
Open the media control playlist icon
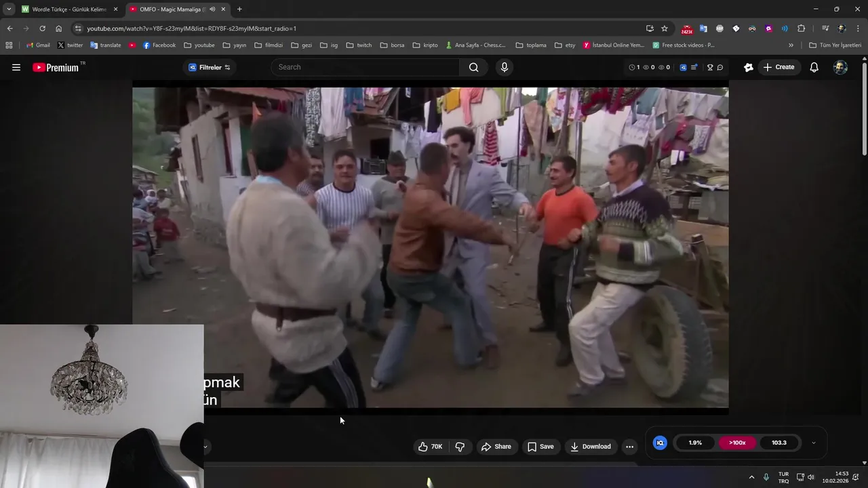[x=825, y=28]
